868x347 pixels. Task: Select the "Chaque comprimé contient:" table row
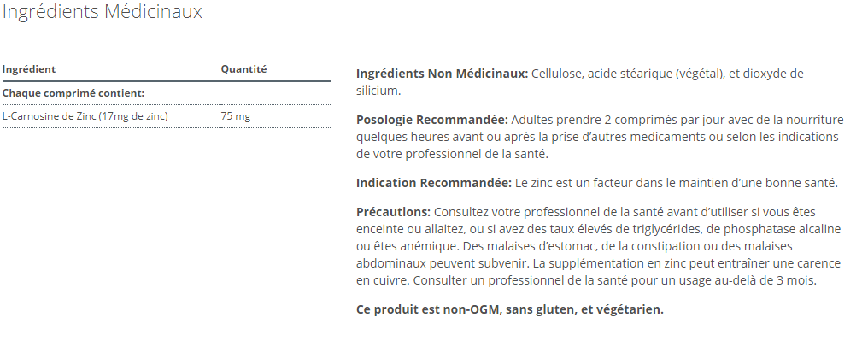(x=73, y=92)
